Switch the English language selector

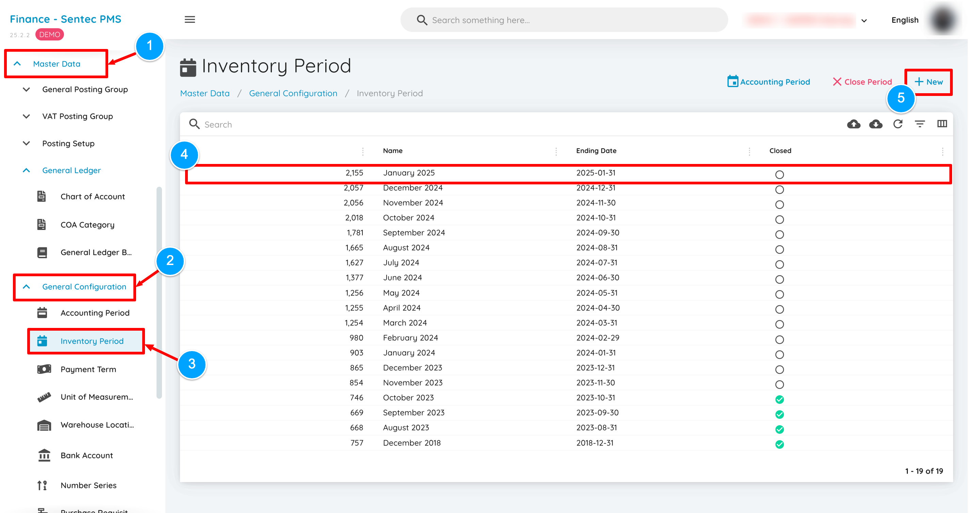tap(904, 20)
